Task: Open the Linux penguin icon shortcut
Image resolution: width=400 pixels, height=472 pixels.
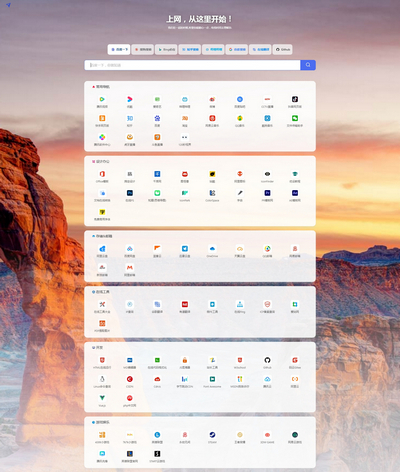Action: point(102,379)
